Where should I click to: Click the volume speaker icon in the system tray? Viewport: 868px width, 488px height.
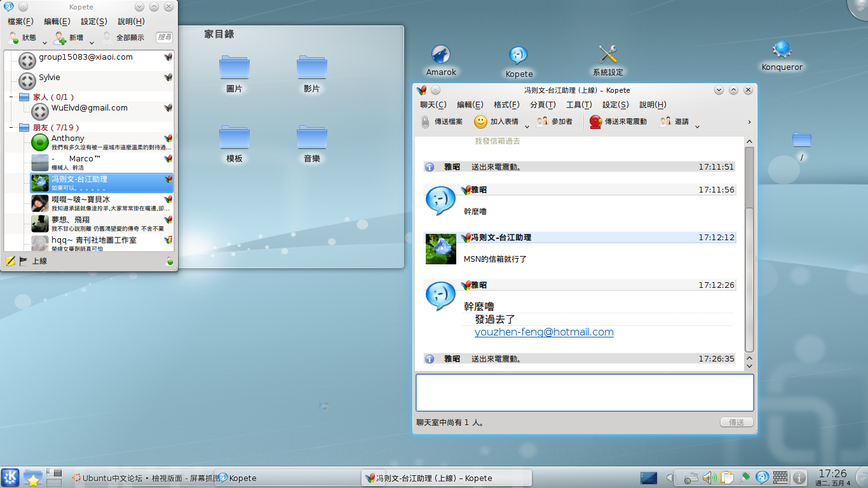click(x=709, y=478)
